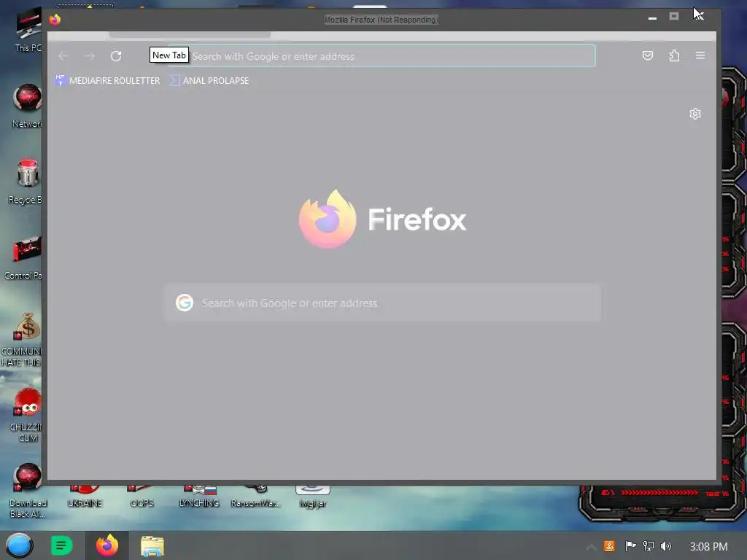This screenshot has width=747, height=560.
Task: Open the This PC desktop icon
Action: (x=28, y=29)
